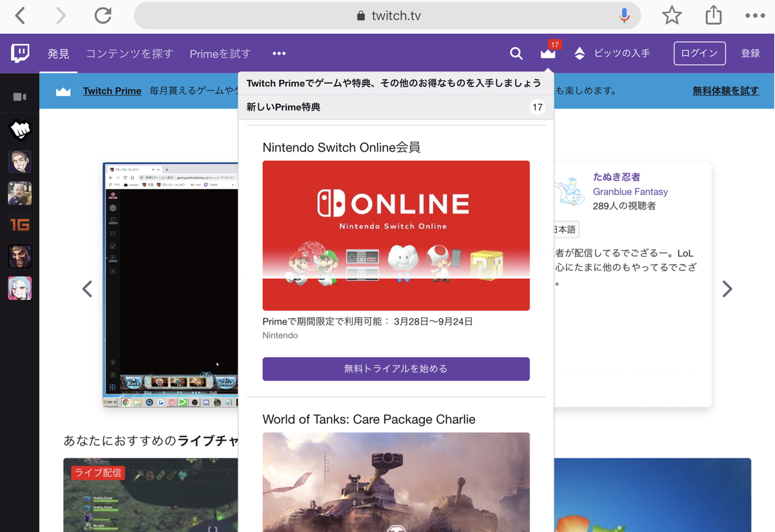
Task: Click 無料体験を試す link
Action: (x=726, y=91)
